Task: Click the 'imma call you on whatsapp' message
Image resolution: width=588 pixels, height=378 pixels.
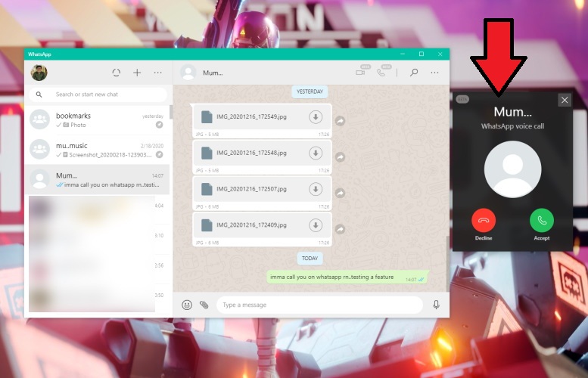Action: 347,277
